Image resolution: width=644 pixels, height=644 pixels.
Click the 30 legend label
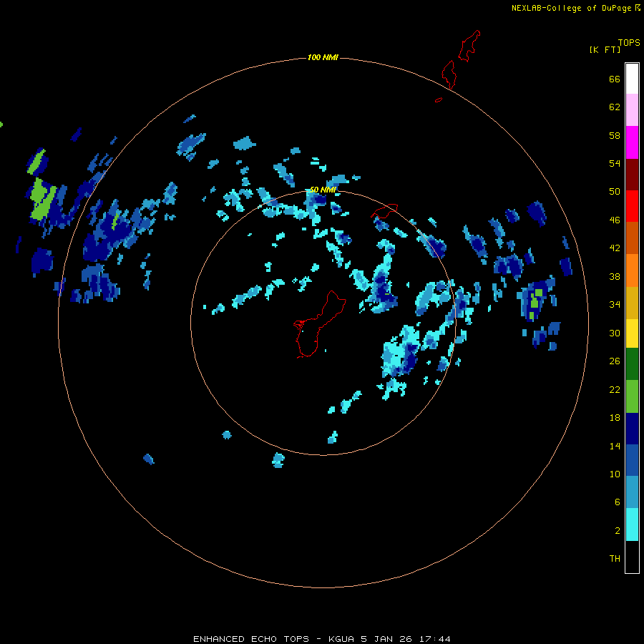click(x=615, y=333)
